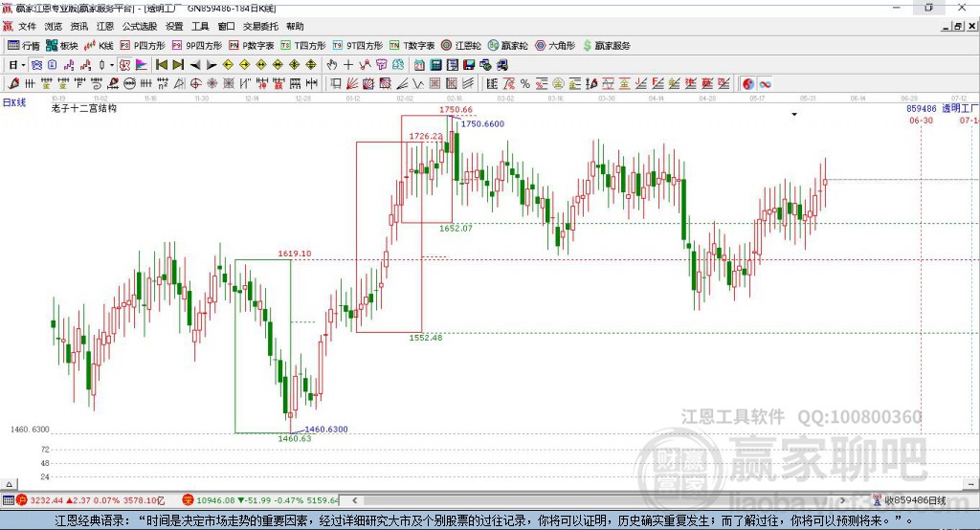Open the 9T四方形 tool

point(358,46)
